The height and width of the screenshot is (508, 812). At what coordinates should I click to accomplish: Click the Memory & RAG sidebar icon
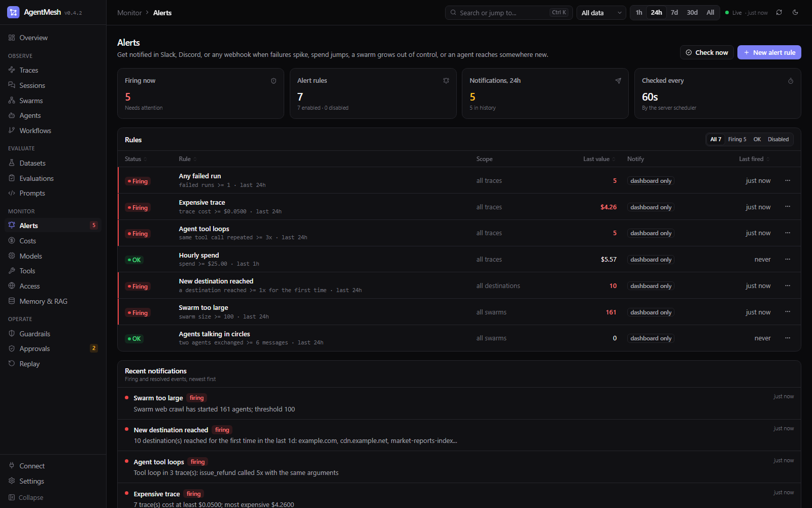point(12,301)
